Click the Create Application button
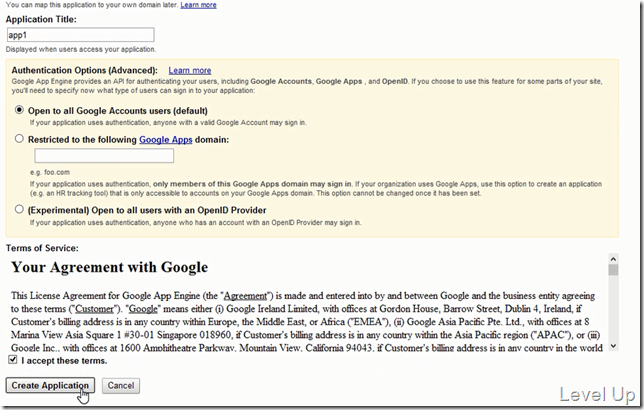This screenshot has width=644, height=410. tap(50, 385)
